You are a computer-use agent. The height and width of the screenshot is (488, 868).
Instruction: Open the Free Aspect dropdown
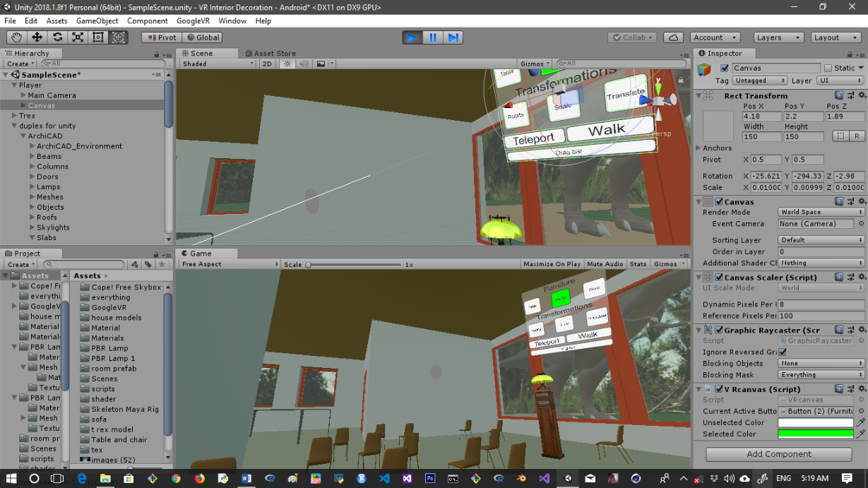tap(228, 264)
